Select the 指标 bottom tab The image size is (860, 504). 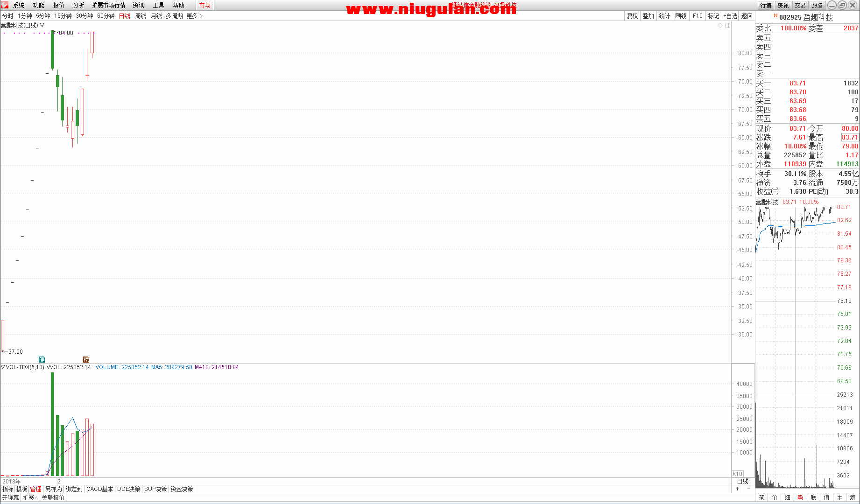[8, 489]
